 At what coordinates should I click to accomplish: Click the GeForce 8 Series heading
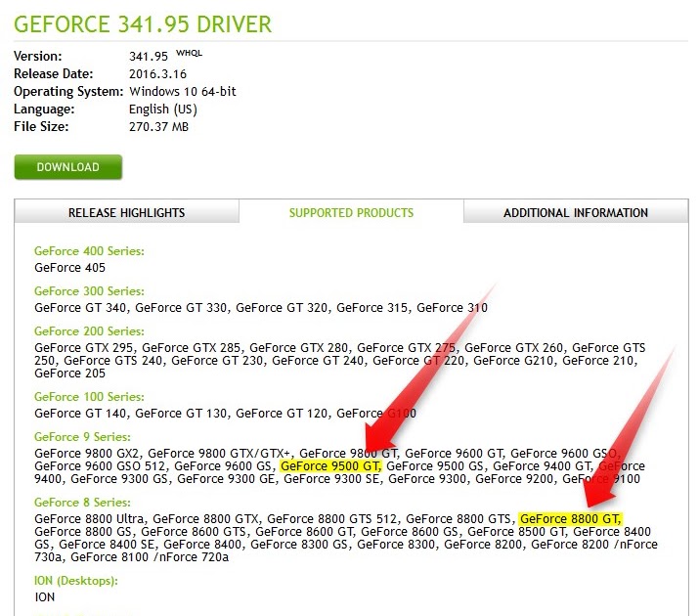point(82,503)
